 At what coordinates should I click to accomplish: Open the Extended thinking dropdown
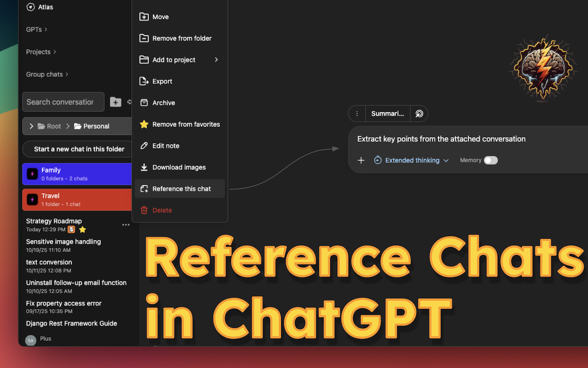pyautogui.click(x=411, y=160)
